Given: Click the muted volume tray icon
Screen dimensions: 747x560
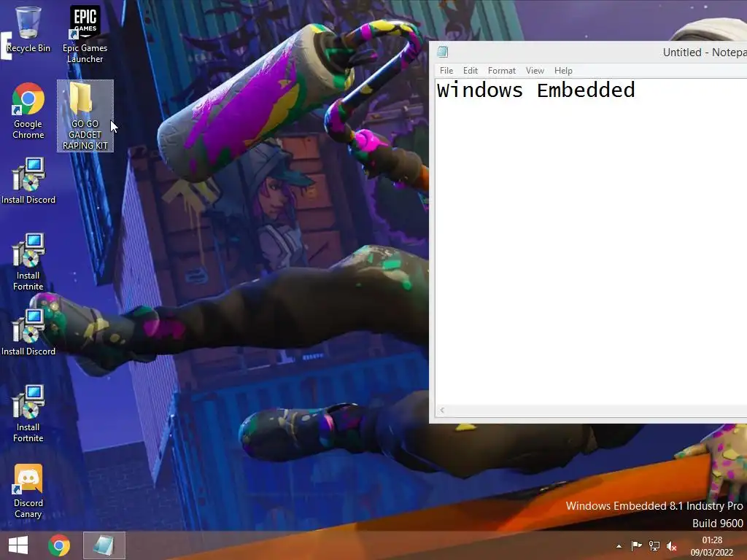Looking at the screenshot, I should (x=672, y=546).
